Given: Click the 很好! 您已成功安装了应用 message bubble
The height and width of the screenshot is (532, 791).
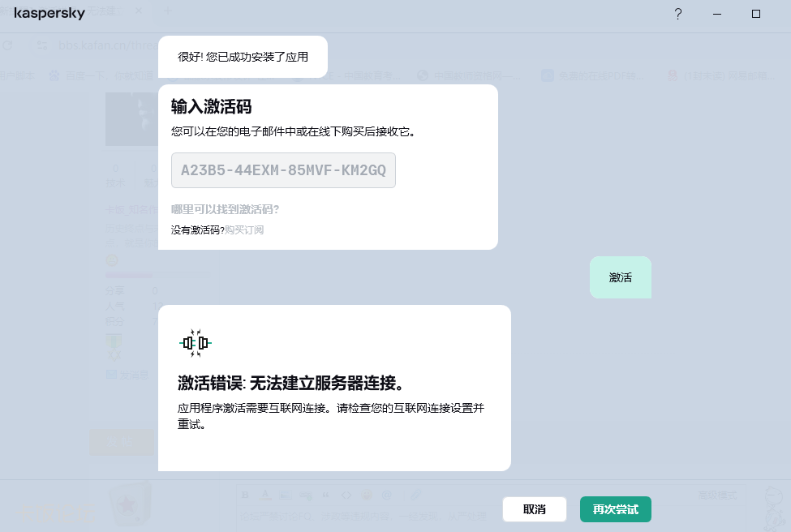Looking at the screenshot, I should click(243, 57).
